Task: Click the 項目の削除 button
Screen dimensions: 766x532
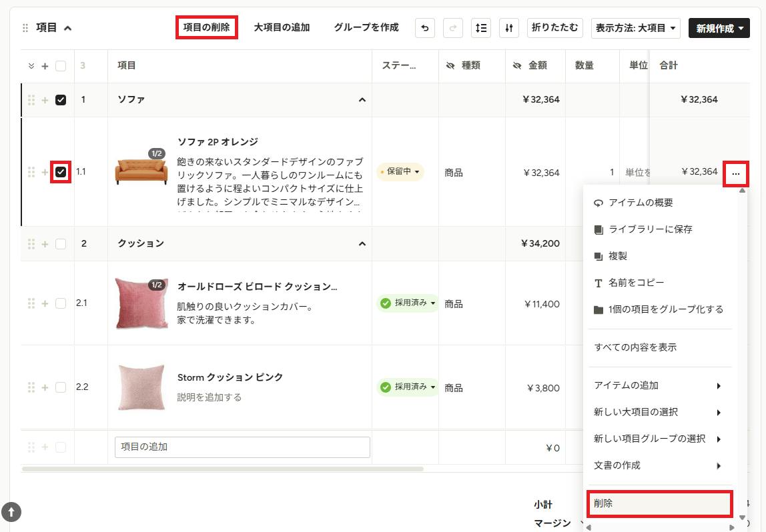Action: tap(207, 27)
